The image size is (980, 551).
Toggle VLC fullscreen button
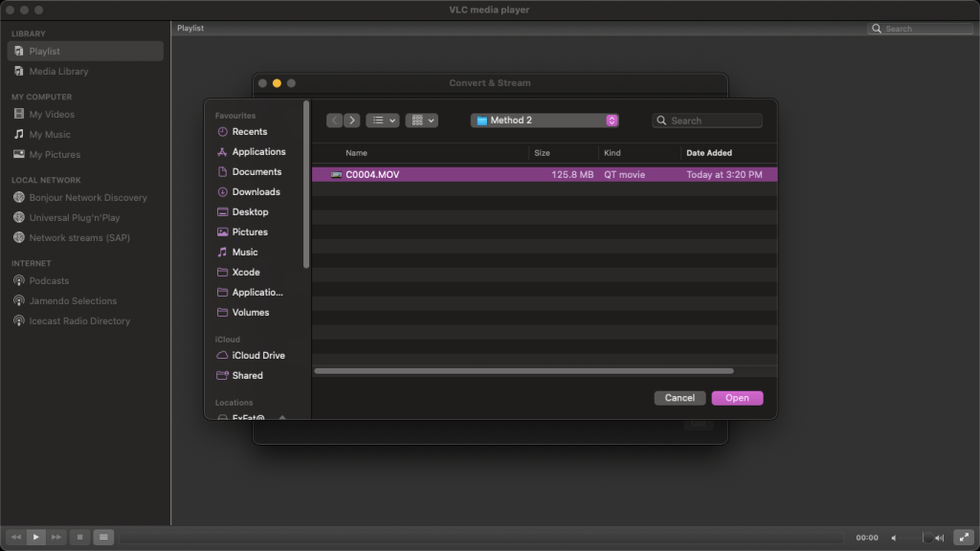click(965, 538)
